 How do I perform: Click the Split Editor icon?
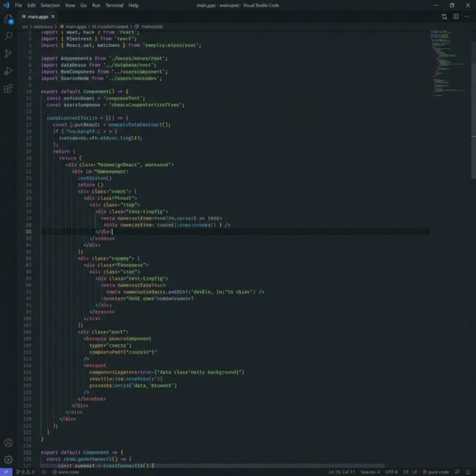pos(443,17)
